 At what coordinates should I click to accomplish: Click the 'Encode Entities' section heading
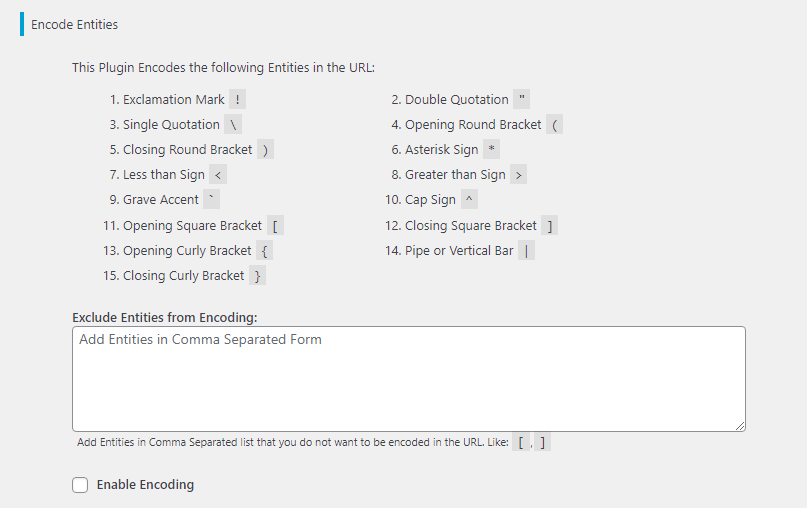(x=74, y=24)
